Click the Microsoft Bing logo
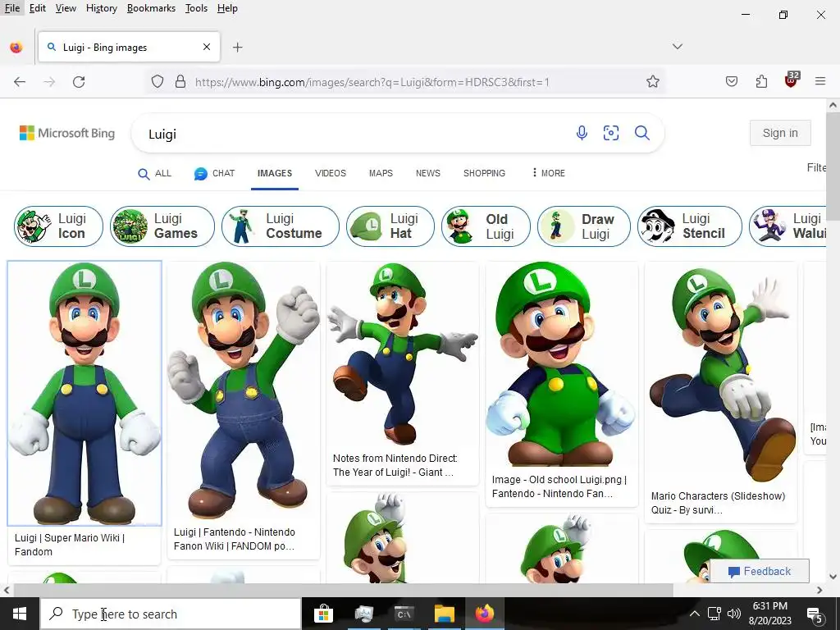This screenshot has width=840, height=630. click(67, 133)
